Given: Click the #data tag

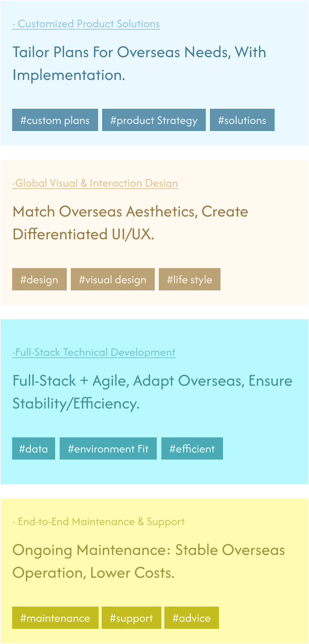Looking at the screenshot, I should point(33,449).
